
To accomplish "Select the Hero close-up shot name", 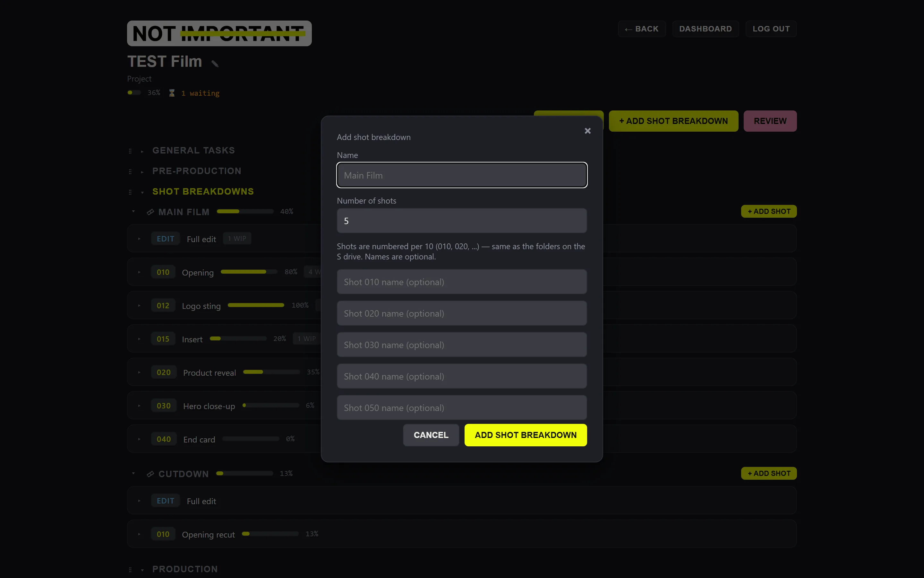I will point(209,406).
